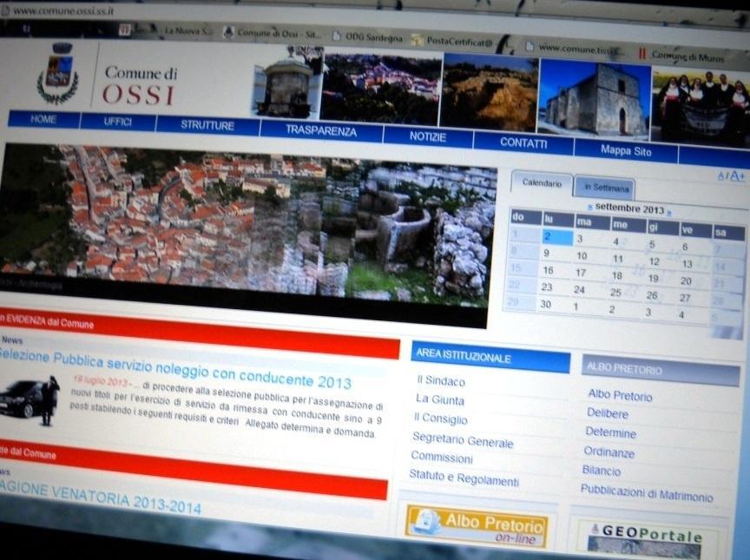Viewport: 750px width, 560px height.
Task: Open the STRUTTURE menu item
Action: coord(207,125)
